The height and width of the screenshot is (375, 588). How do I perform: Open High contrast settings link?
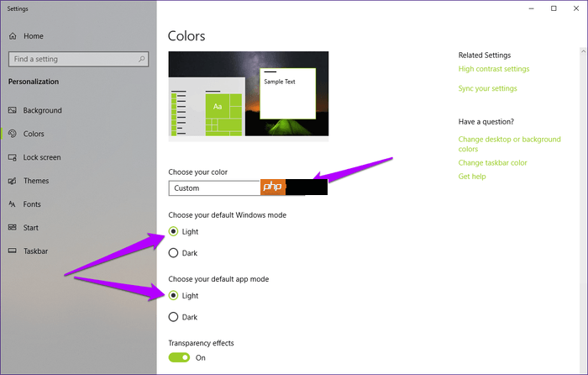tap(493, 69)
